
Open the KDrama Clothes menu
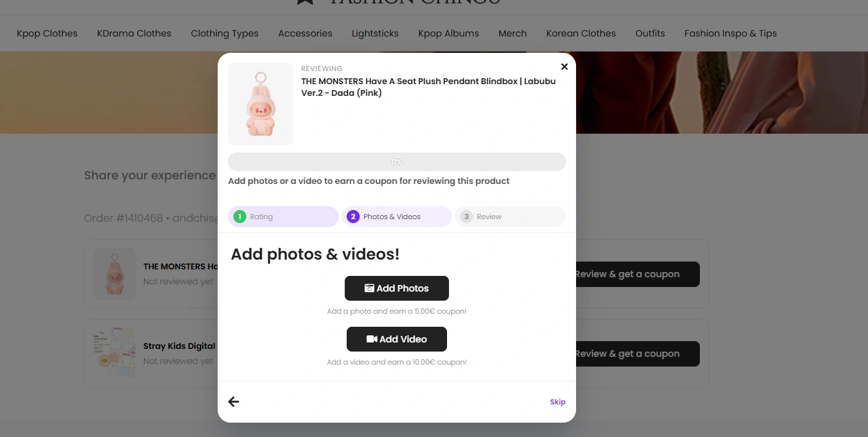pyautogui.click(x=134, y=33)
